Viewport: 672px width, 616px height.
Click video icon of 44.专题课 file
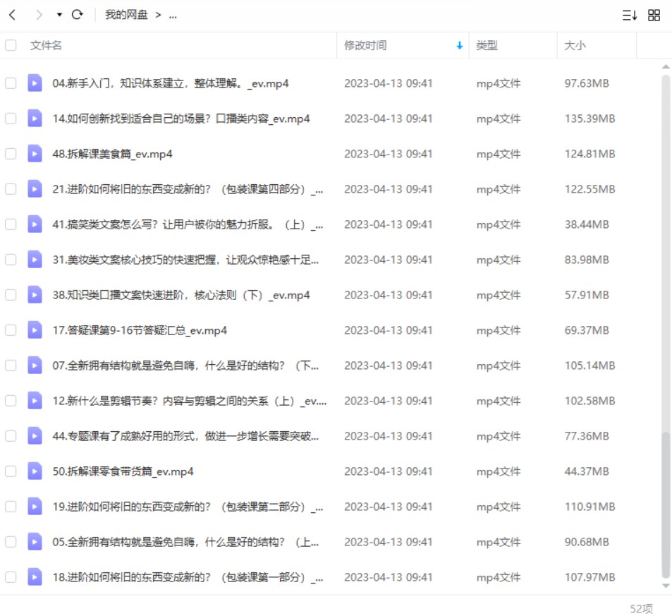click(x=35, y=436)
